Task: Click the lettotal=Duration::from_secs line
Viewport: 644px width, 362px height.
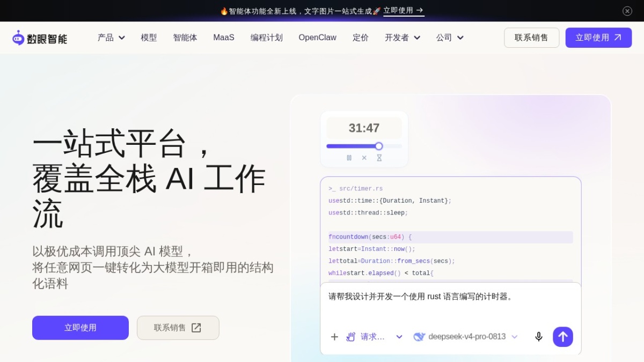Action: tap(392, 261)
